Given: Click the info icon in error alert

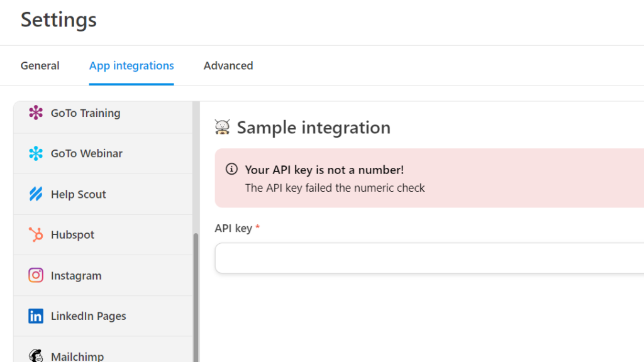Looking at the screenshot, I should (232, 170).
